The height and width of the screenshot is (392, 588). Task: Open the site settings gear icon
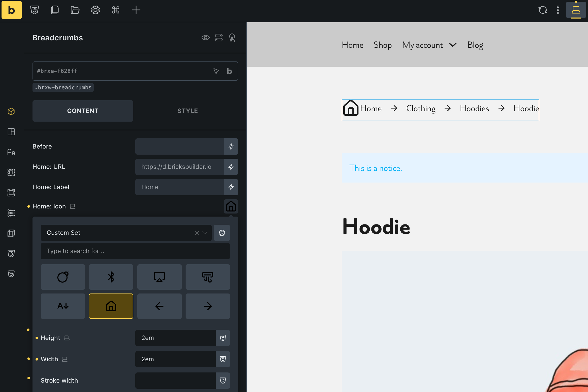[x=95, y=10]
